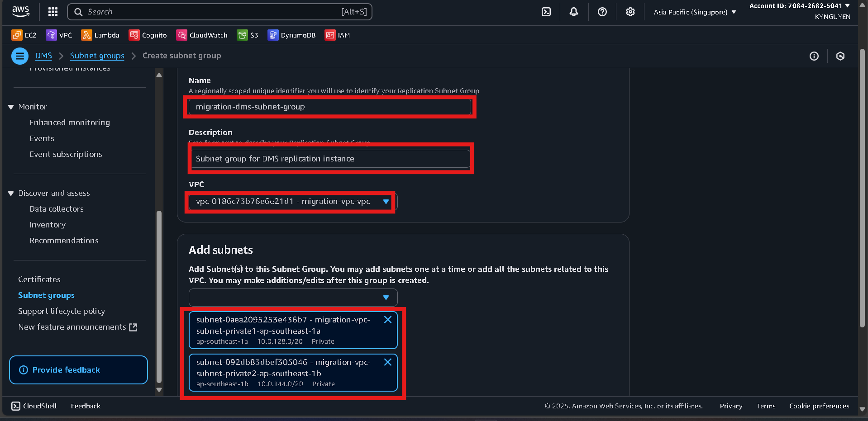Open the services grid menu
This screenshot has height=421, width=868.
coord(52,12)
